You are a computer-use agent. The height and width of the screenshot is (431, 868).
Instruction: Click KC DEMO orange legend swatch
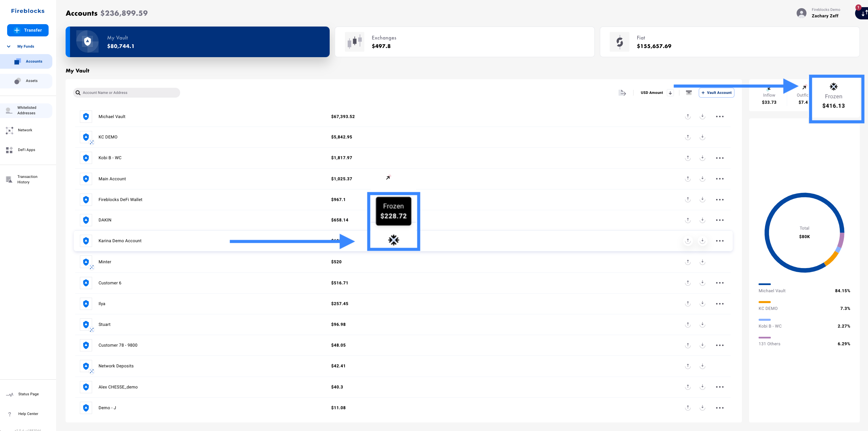(x=765, y=302)
